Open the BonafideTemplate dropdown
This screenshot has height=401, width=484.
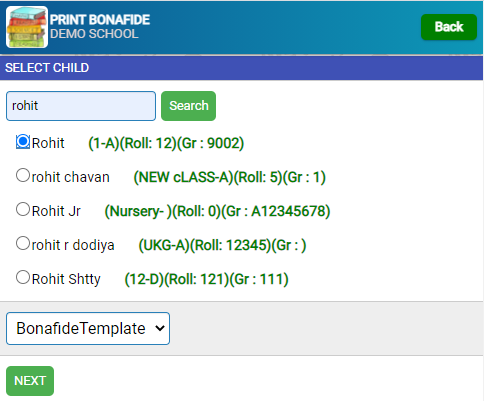coord(88,328)
